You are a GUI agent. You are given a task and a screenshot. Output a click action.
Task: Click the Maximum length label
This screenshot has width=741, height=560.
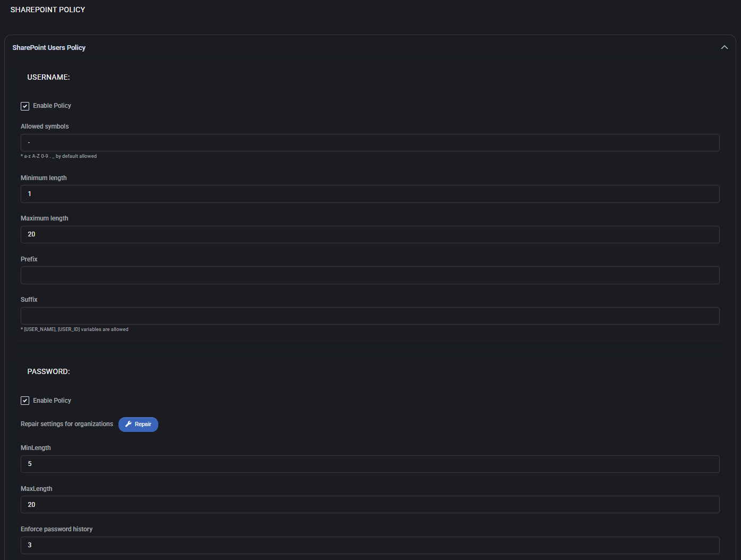point(44,218)
